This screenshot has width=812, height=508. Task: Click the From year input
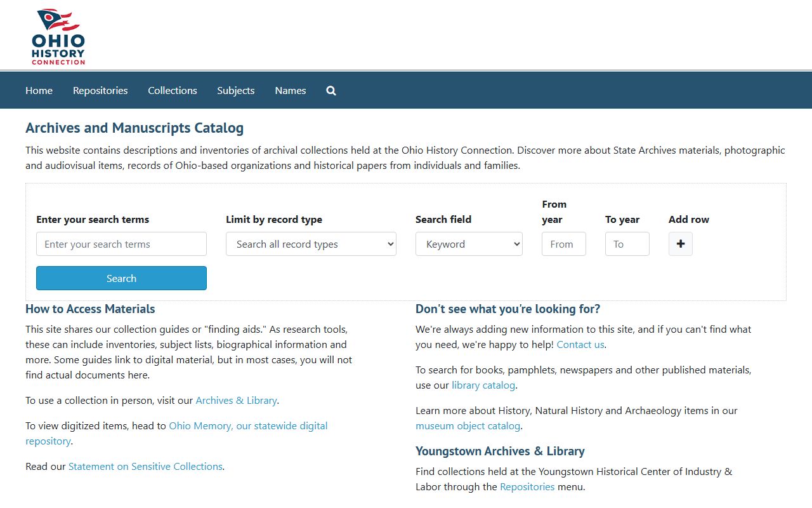[x=564, y=244]
